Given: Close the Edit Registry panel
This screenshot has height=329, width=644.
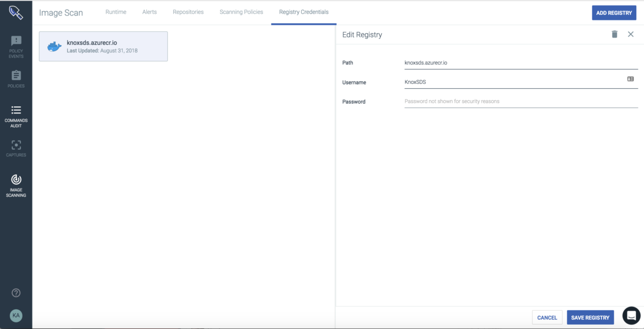Looking at the screenshot, I should pos(631,34).
